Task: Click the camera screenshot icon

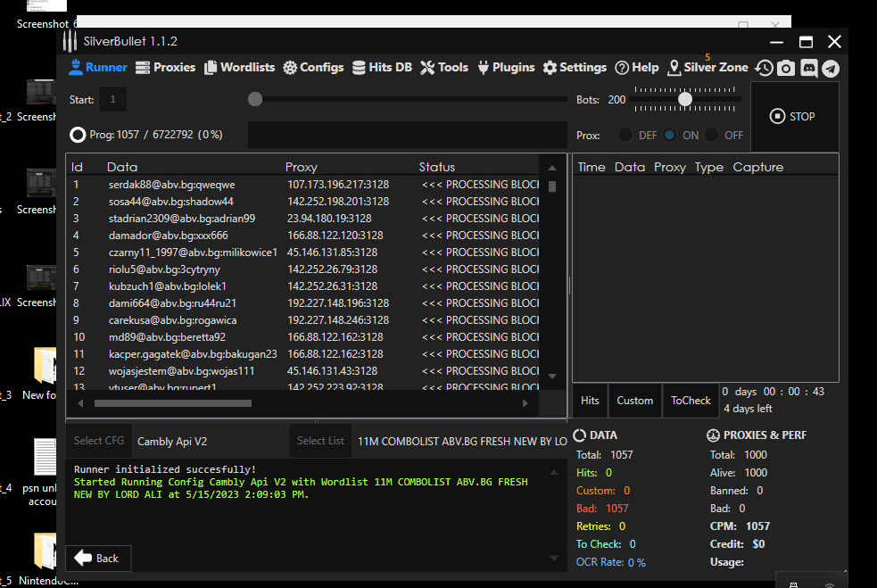Action: (x=786, y=68)
